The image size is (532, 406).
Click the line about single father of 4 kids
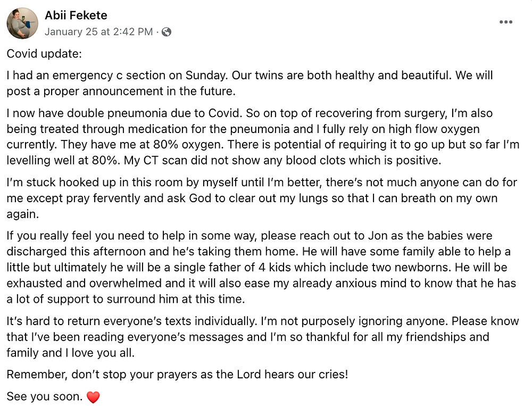click(257, 268)
